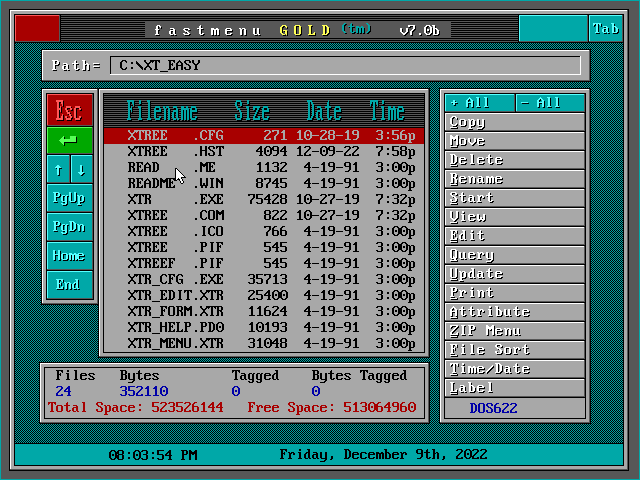The width and height of the screenshot is (640, 480).
Task: Select the XTREE.PIF file row
Action: click(264, 247)
